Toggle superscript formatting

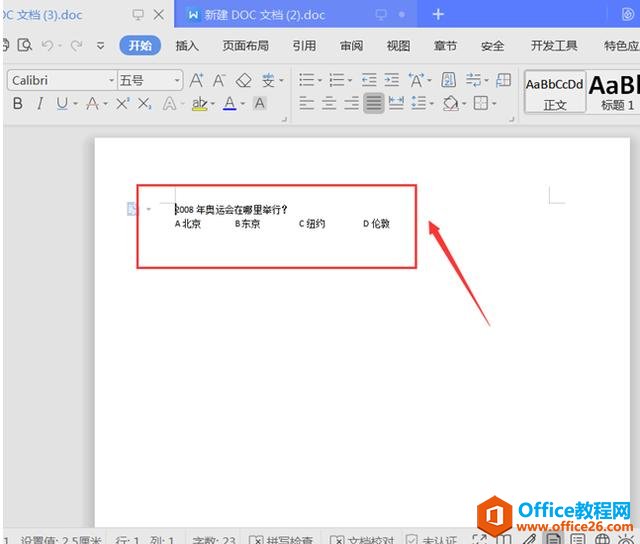(122, 104)
